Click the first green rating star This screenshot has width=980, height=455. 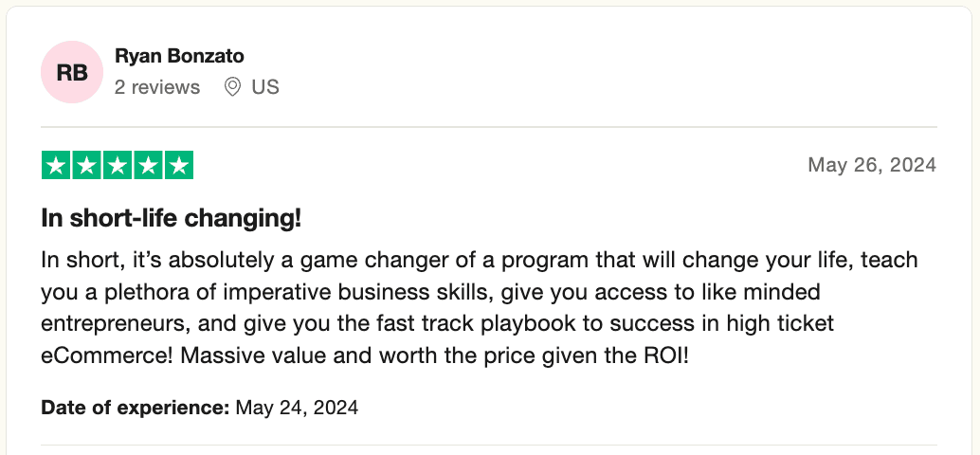click(x=57, y=166)
